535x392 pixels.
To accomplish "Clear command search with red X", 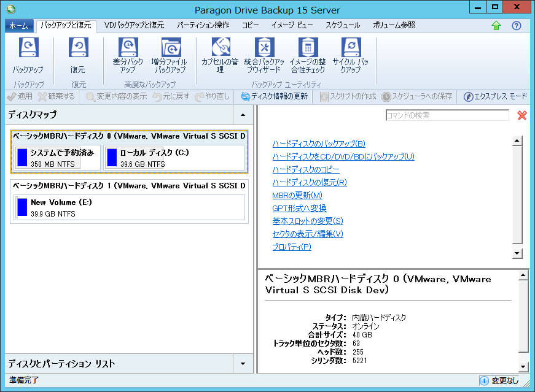I will (x=521, y=115).
